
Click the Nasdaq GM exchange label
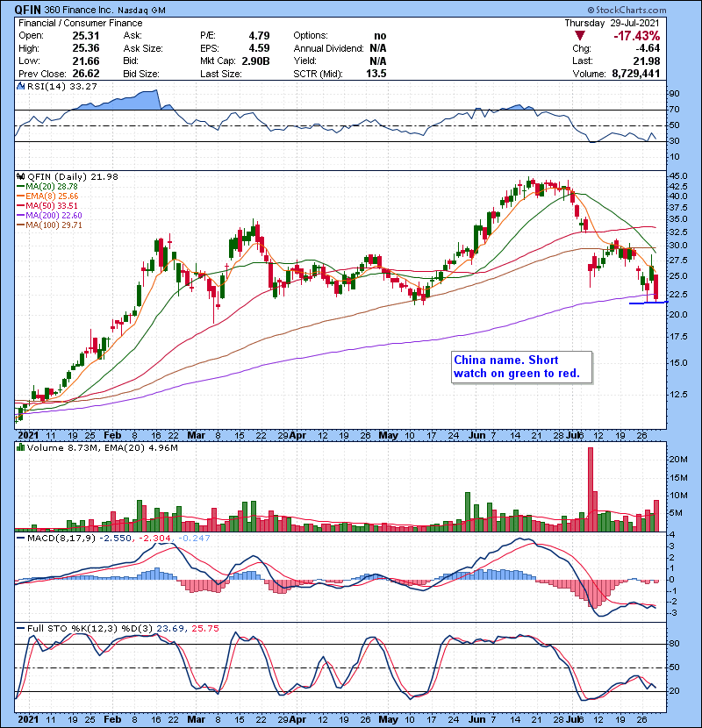click(x=141, y=11)
